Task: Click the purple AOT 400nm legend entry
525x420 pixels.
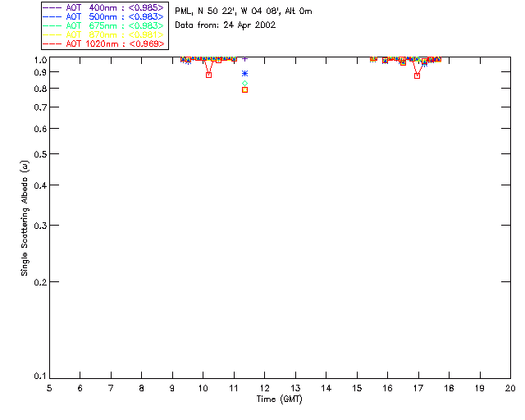Action: point(103,7)
